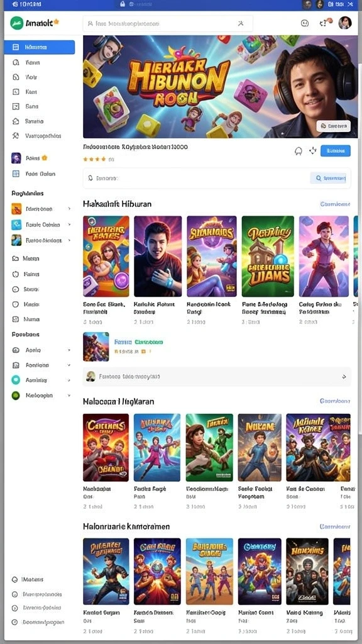Expand the teal circle row chevron

tap(69, 380)
